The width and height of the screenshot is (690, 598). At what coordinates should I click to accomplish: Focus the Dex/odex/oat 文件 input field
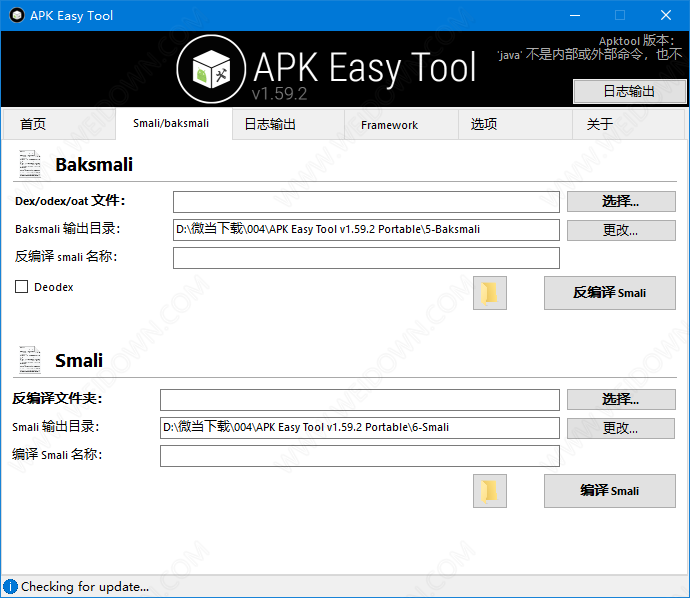point(366,202)
